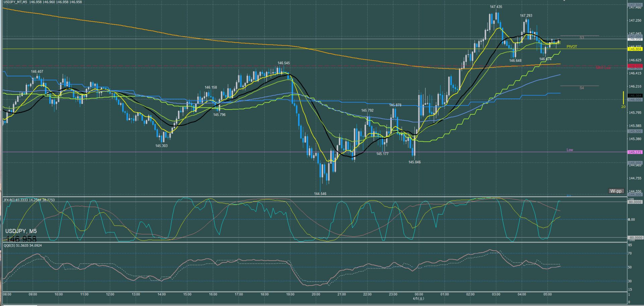Click the 146.545 peak price label
The image size is (644, 306).
tap(283, 63)
